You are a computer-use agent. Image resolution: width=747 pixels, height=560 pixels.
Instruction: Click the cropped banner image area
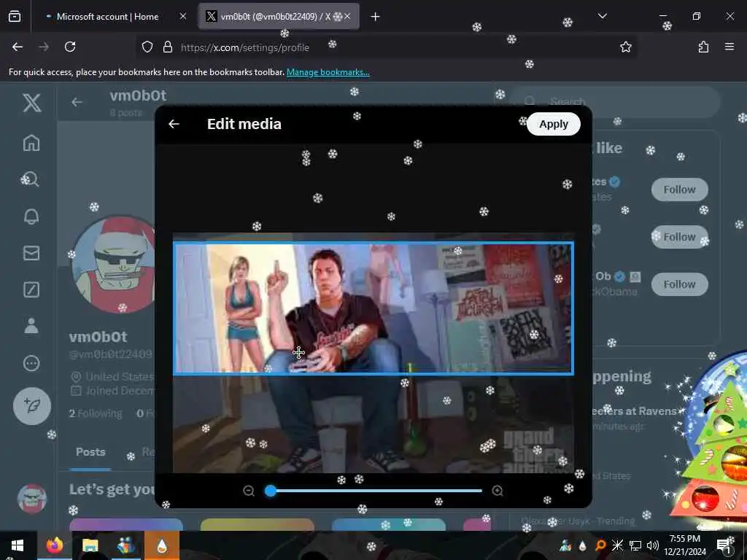coord(373,308)
